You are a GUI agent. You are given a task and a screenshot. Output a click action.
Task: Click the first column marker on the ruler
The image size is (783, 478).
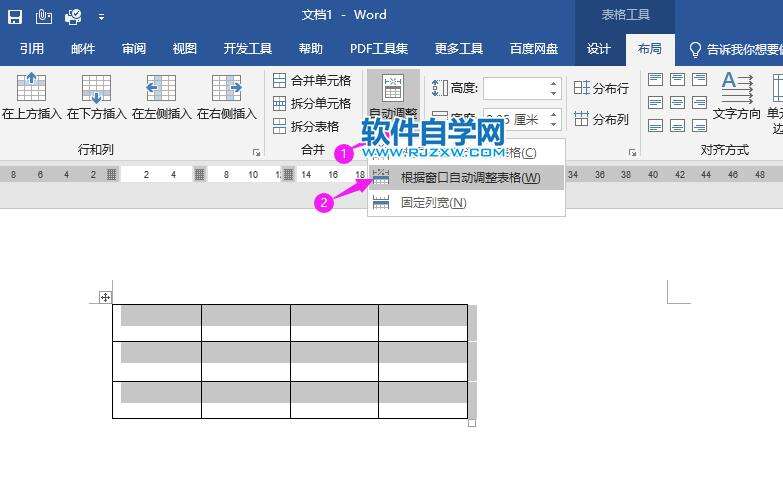(111, 174)
